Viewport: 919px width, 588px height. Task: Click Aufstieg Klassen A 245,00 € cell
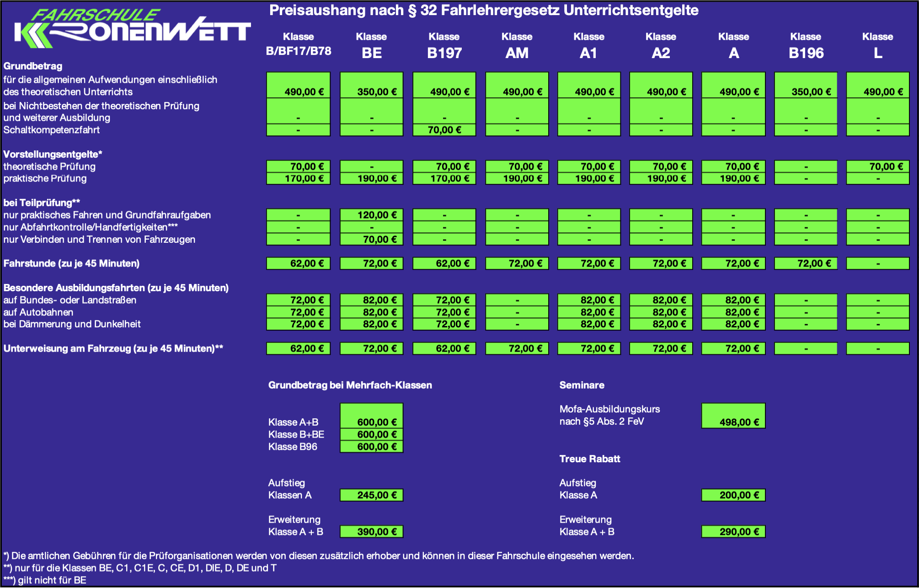(371, 495)
